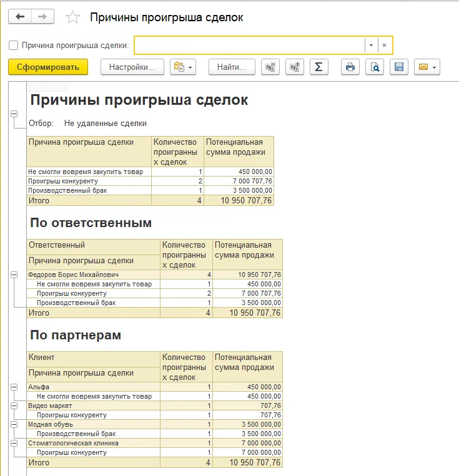
Task: Select the Стоматологическая клиника client cell
Action: click(93, 443)
